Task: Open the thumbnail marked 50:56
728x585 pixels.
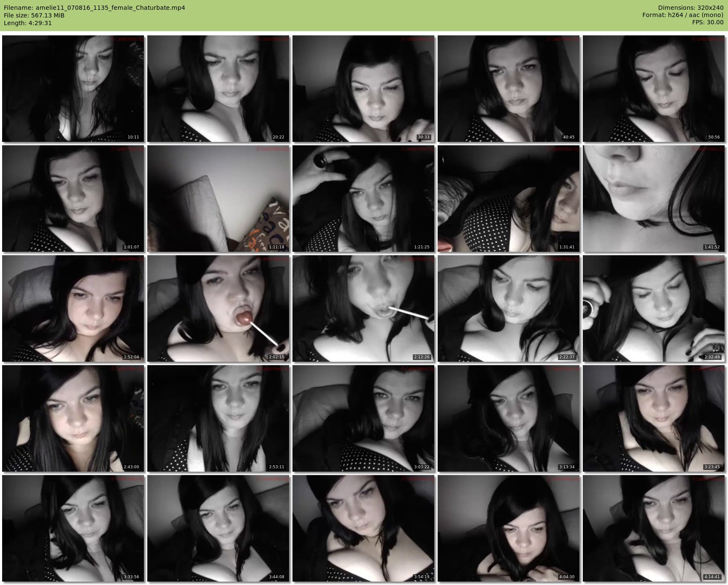Action: 653,89
